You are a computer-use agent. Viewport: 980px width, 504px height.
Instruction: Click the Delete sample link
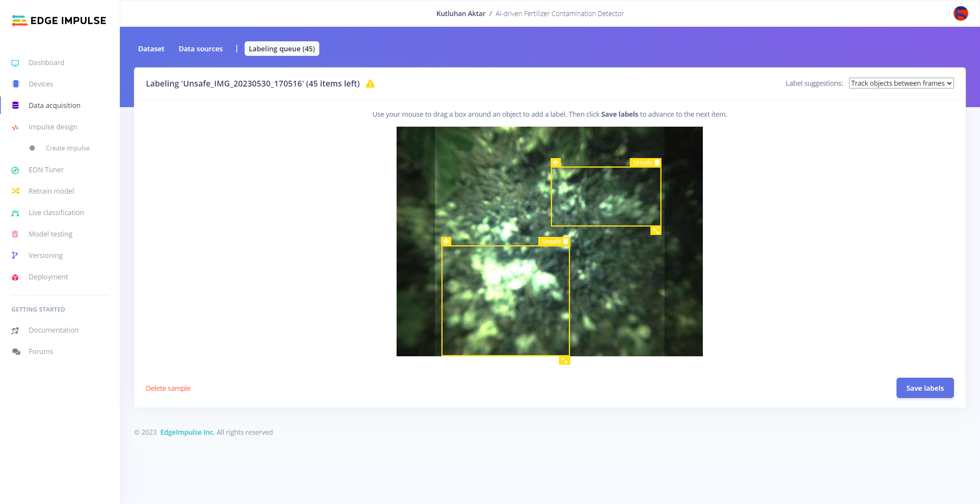(168, 388)
